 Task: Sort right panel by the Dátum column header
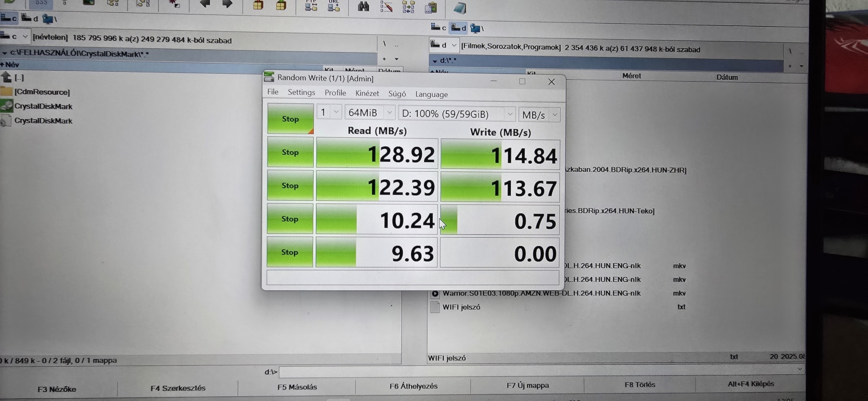(727, 77)
